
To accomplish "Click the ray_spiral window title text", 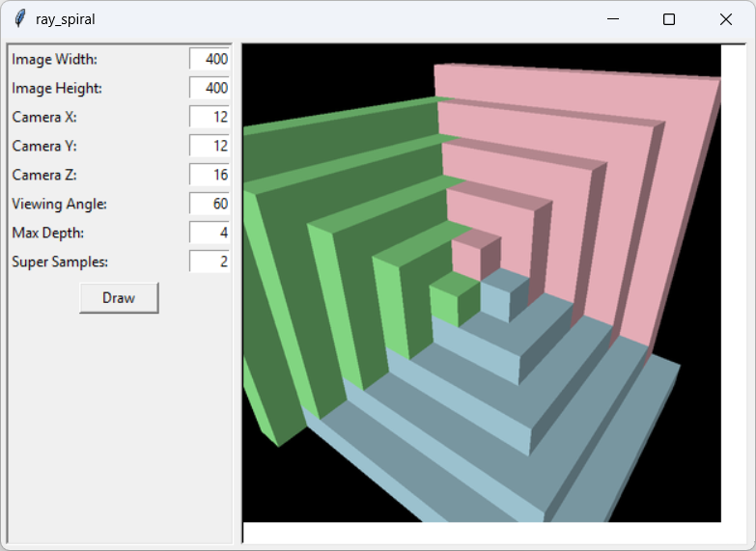I will (x=65, y=19).
